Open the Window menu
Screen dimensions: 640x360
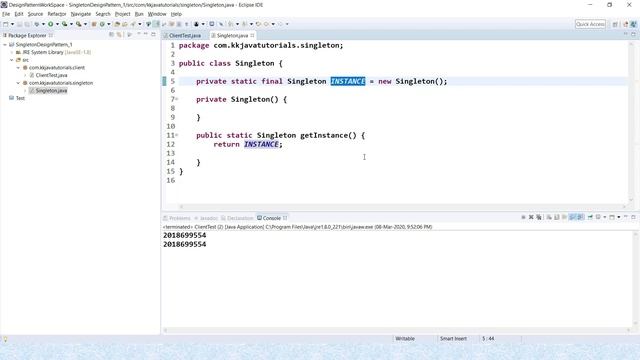(x=157, y=14)
